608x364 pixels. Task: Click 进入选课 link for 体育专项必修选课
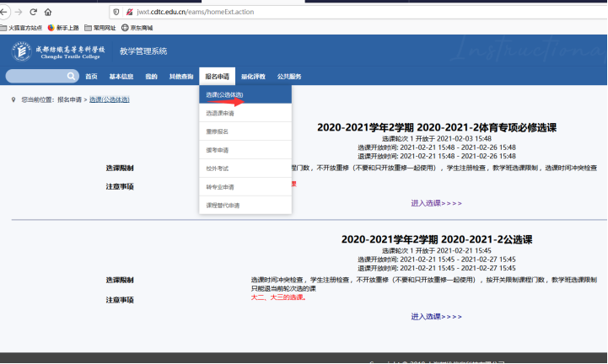point(436,202)
